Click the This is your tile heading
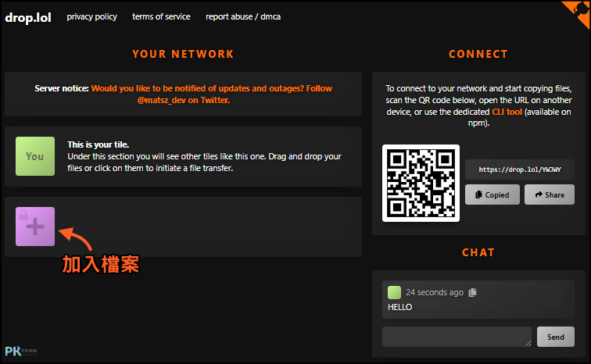The height and width of the screenshot is (364, 591). [98, 145]
